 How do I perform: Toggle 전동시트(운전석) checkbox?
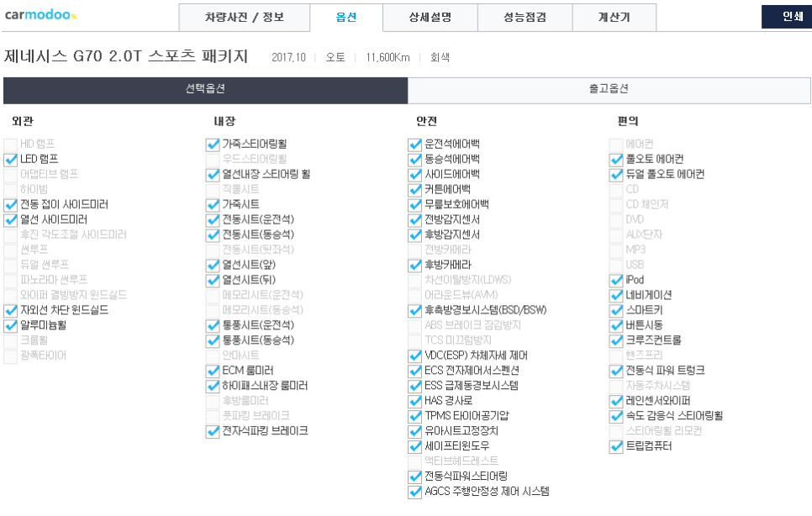coord(213,220)
